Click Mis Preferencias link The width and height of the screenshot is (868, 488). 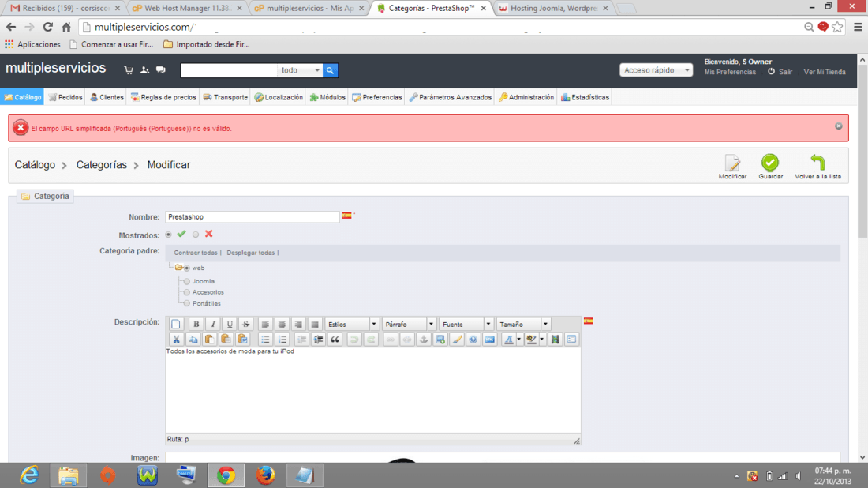[x=730, y=72]
